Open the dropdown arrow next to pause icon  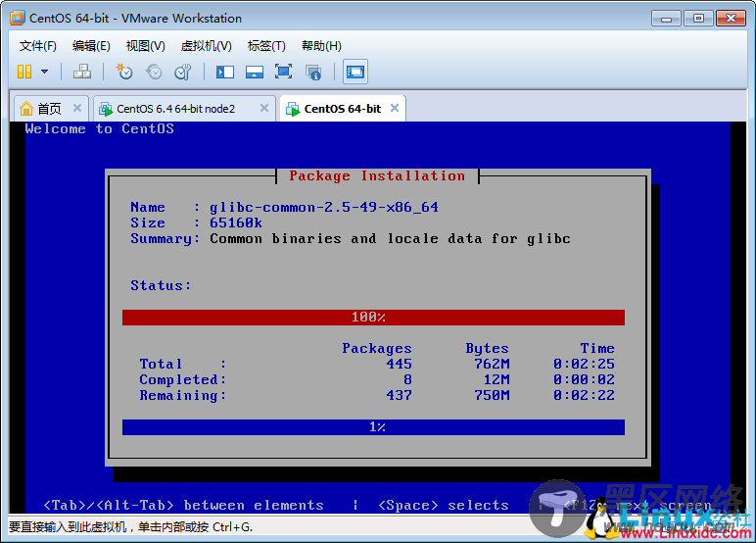(x=44, y=72)
